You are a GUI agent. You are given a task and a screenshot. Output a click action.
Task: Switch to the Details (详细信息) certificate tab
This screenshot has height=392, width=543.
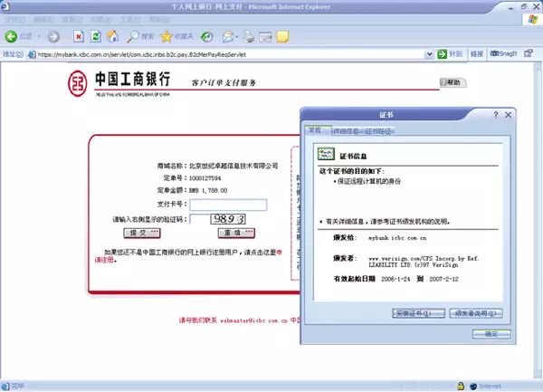[x=346, y=131]
